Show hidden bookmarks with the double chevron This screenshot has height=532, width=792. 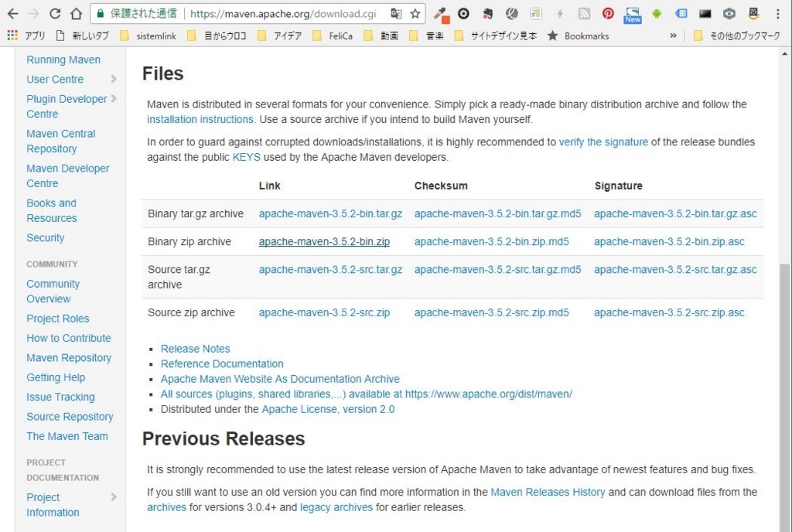[673, 36]
